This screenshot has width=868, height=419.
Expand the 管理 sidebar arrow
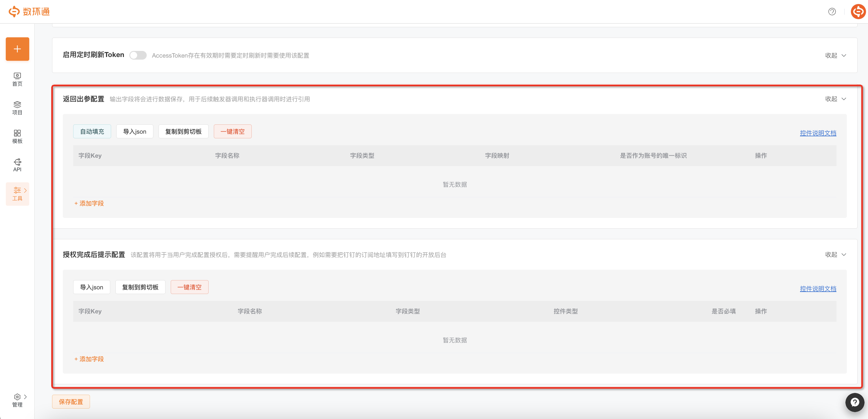tap(25, 397)
